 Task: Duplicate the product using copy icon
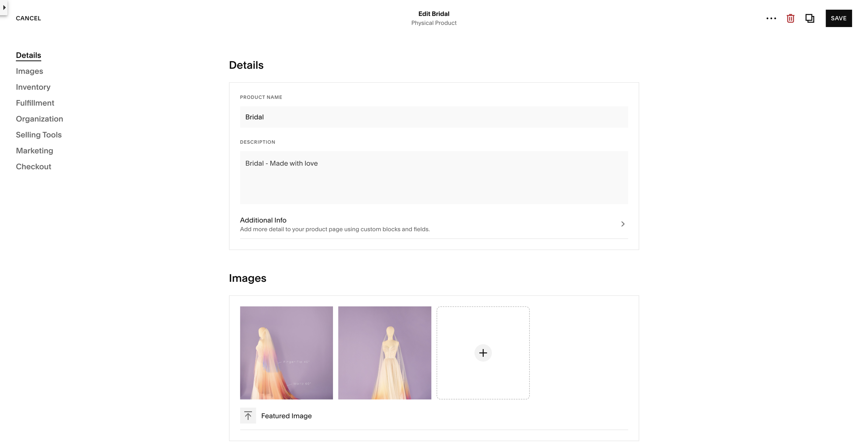[x=810, y=18]
